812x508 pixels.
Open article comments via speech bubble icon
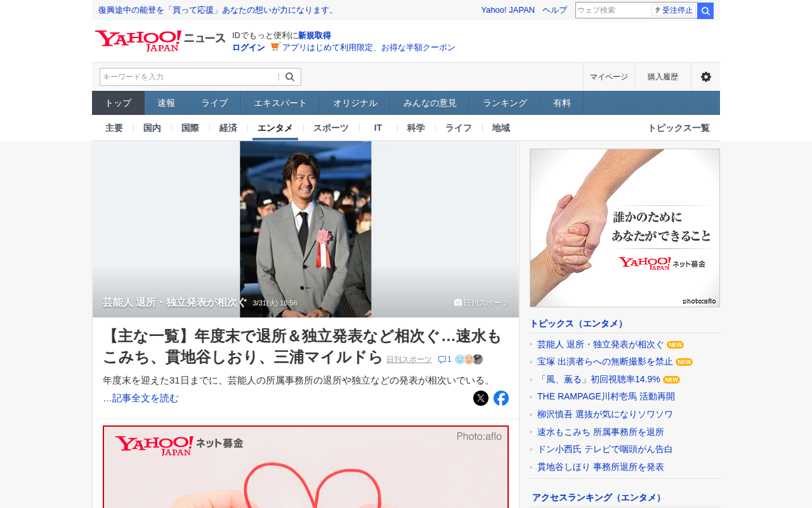point(445,359)
